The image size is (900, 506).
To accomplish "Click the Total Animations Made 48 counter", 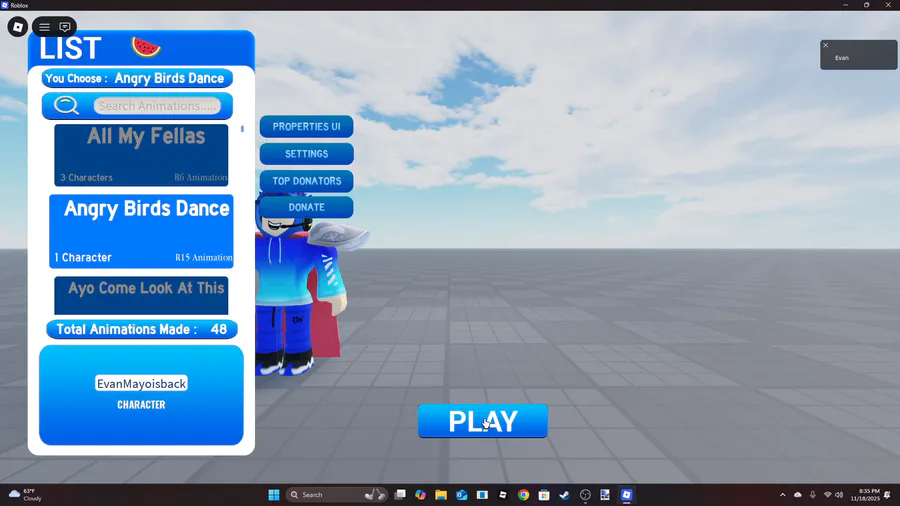I will coord(142,329).
